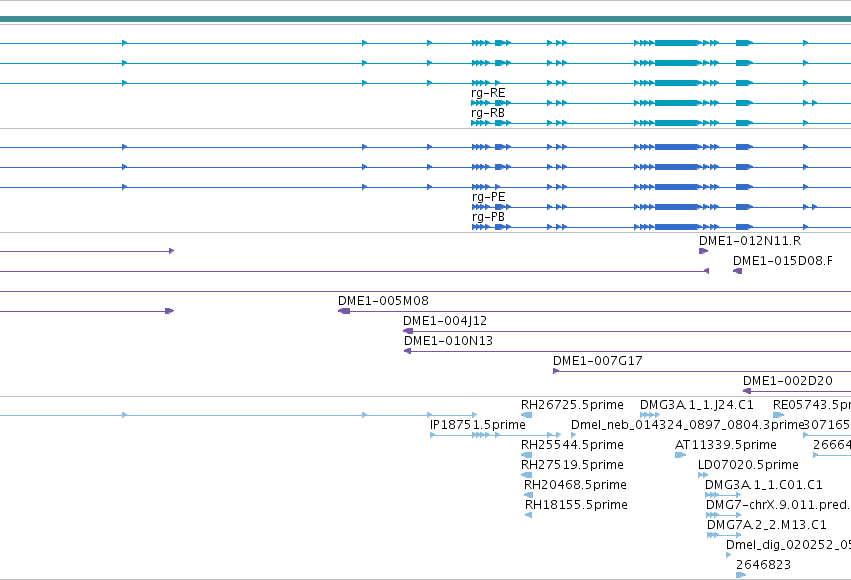
Task: Select the 2646823 feature label
Action: coord(763,565)
